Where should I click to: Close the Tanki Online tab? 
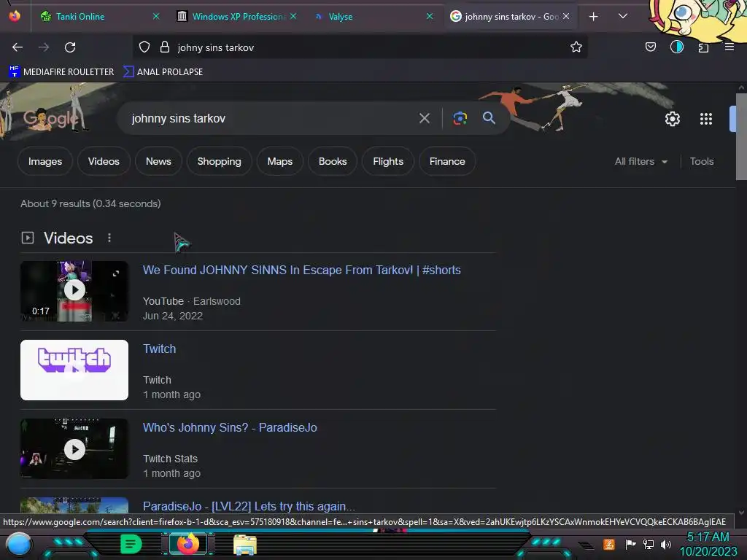156,16
